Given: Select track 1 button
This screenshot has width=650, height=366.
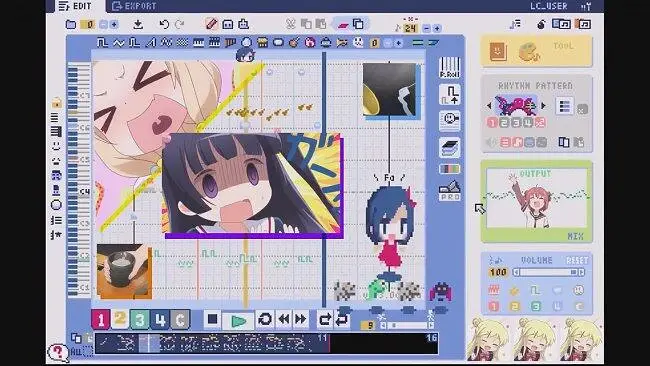Looking at the screenshot, I should pyautogui.click(x=100, y=319).
